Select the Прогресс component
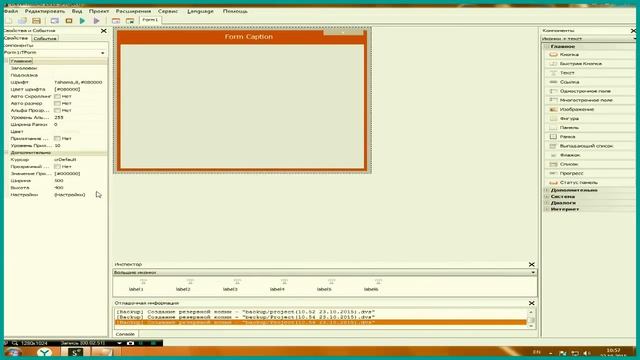 click(589, 173)
